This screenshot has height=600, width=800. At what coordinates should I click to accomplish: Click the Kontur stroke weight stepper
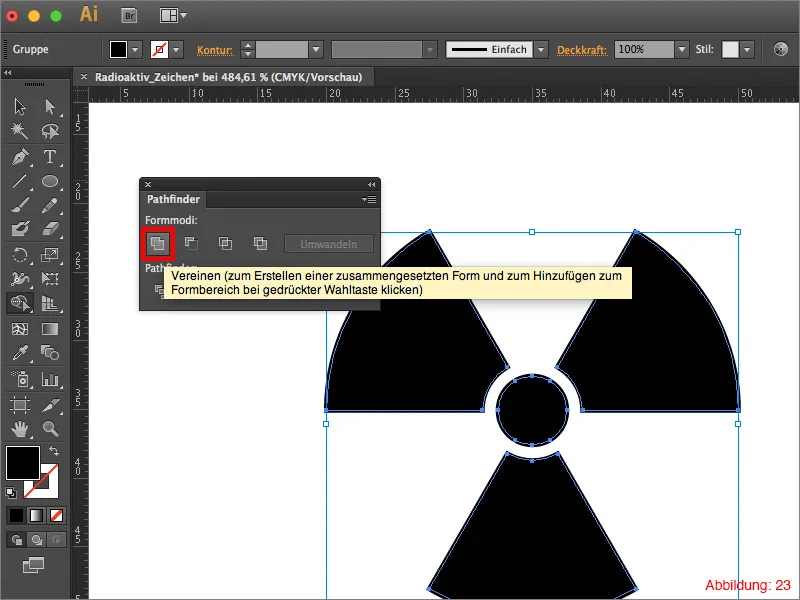pos(247,49)
